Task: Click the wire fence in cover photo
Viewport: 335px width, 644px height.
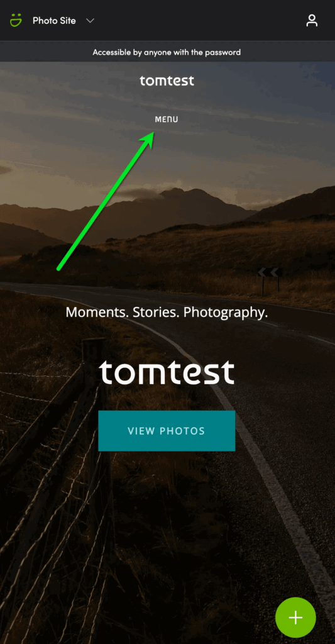Action: [x=49, y=452]
